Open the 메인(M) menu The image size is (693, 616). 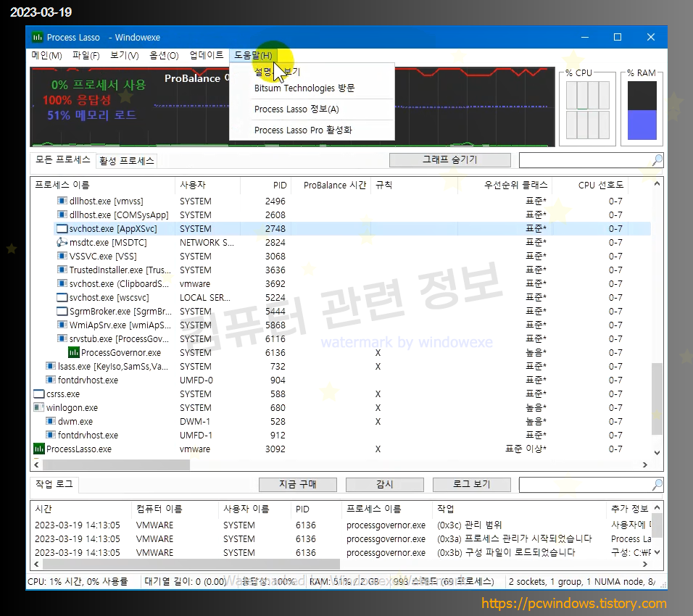pyautogui.click(x=46, y=55)
